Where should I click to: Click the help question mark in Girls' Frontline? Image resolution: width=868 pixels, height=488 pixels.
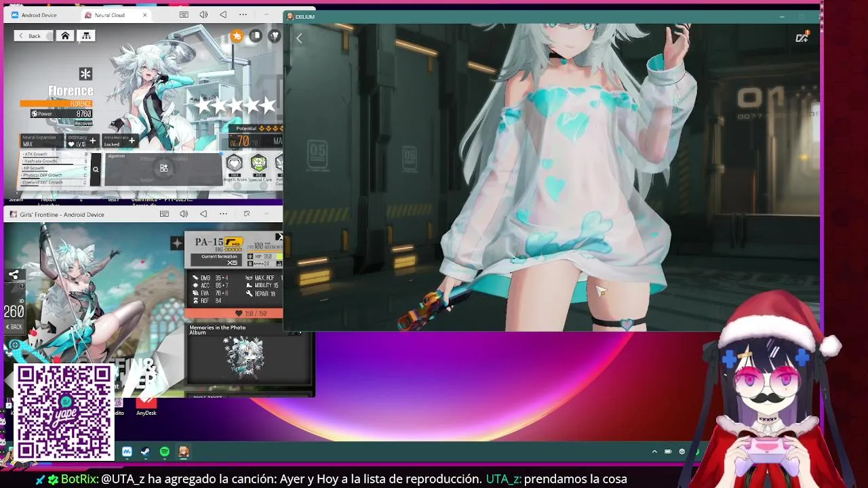tap(21, 286)
